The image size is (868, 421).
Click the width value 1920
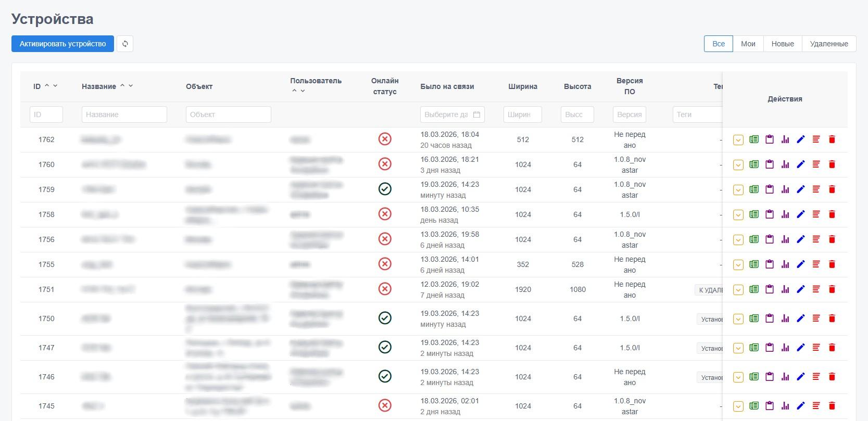tap(523, 289)
